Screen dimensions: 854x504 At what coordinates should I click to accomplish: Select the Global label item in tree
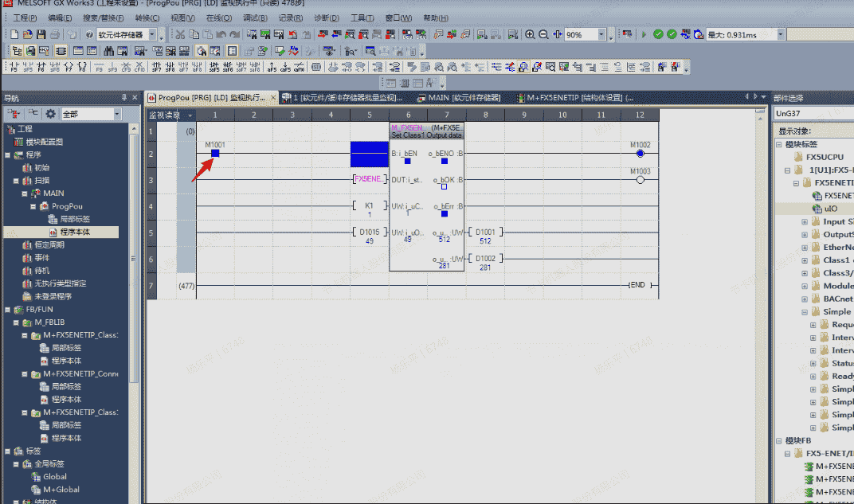tap(55, 477)
